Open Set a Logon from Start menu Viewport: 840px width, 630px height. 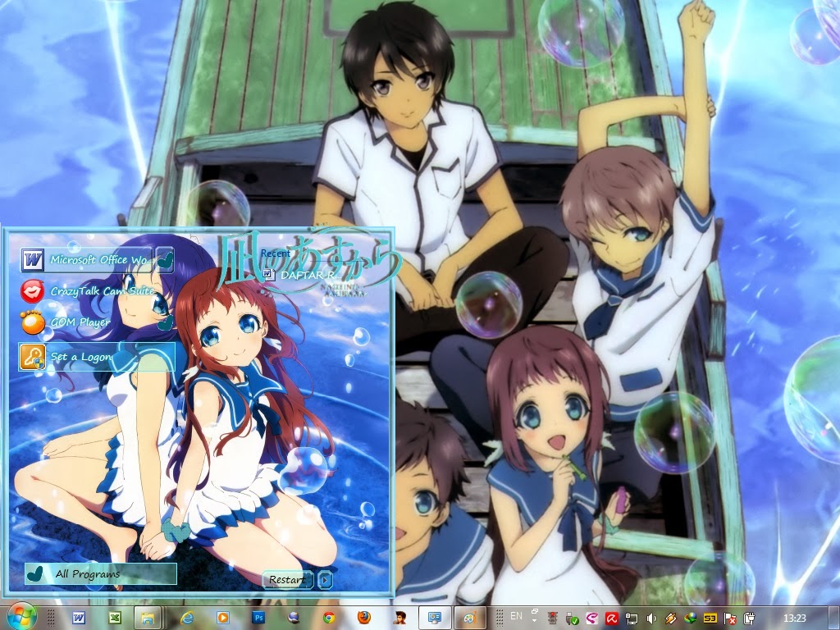pos(82,358)
